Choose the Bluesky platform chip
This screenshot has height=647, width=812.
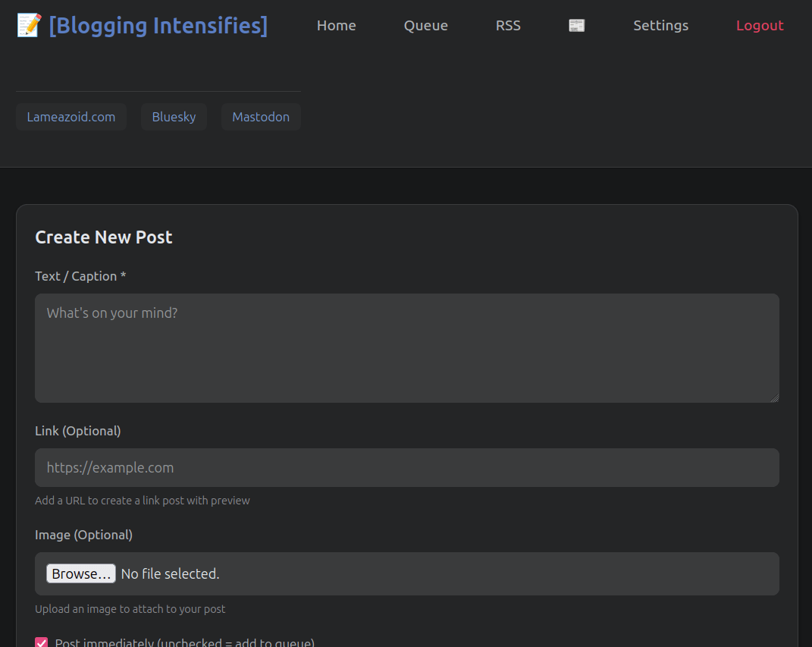point(174,117)
